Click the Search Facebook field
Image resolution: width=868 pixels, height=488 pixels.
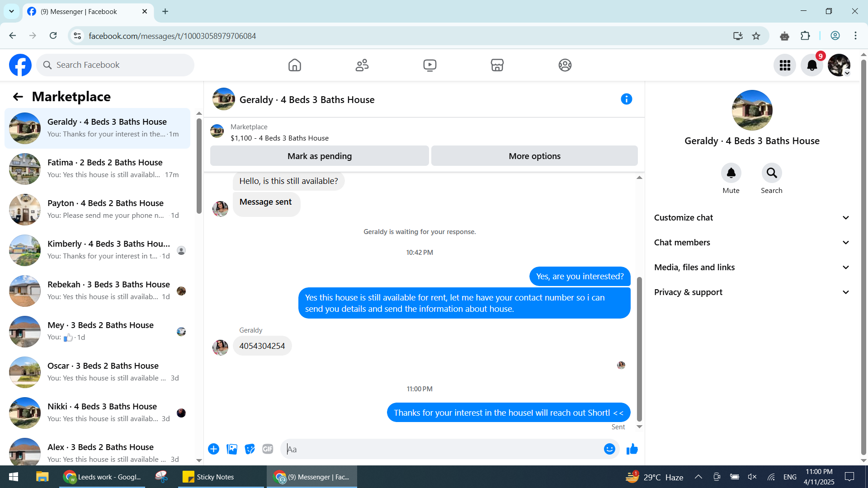tap(115, 65)
